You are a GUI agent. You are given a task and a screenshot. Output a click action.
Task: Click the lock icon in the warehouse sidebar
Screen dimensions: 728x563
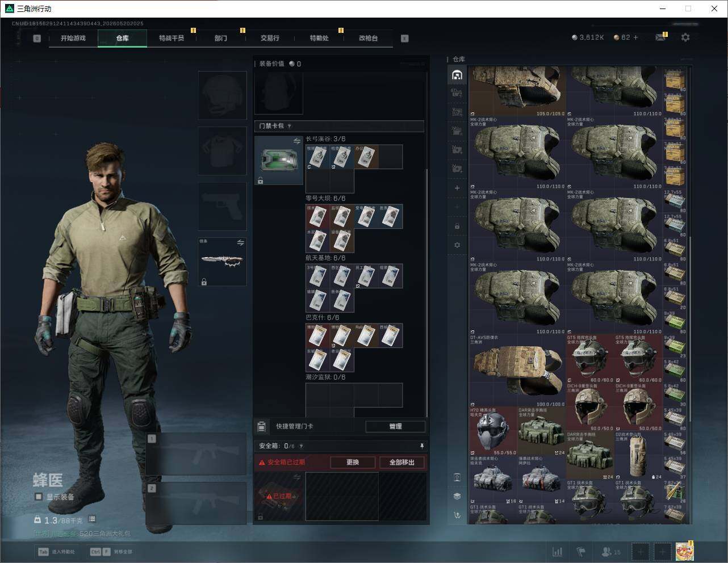[457, 226]
